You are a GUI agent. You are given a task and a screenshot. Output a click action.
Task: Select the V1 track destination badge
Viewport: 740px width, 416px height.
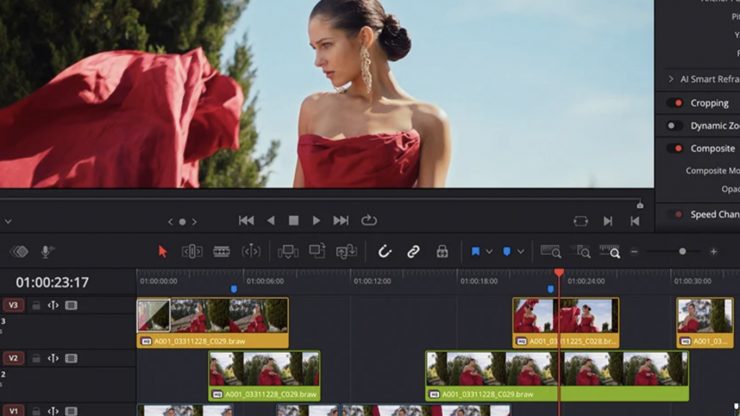(13, 410)
